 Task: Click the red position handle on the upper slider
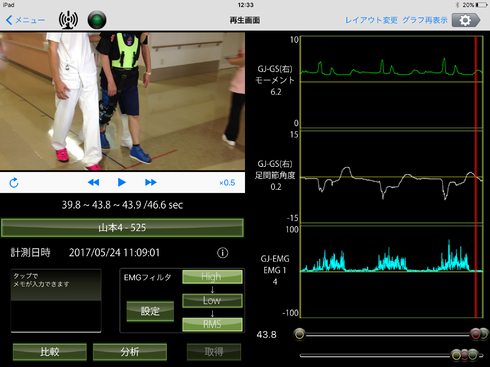475,334
